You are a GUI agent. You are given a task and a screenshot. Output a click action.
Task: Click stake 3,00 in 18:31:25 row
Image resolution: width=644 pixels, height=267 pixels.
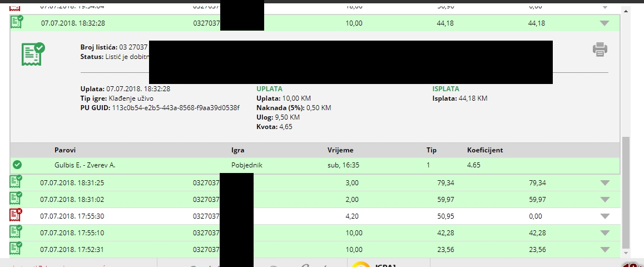click(352, 183)
